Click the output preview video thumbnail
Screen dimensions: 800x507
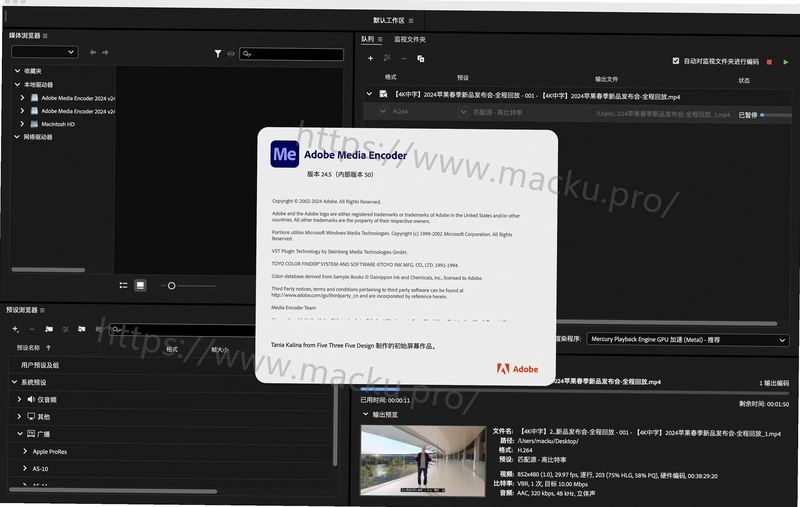(x=423, y=461)
